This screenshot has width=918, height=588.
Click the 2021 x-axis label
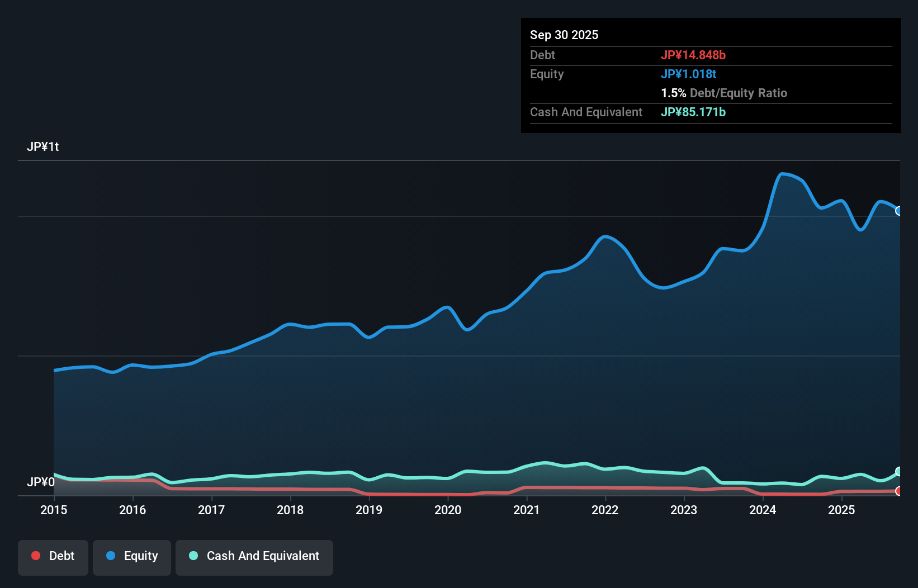click(x=527, y=510)
